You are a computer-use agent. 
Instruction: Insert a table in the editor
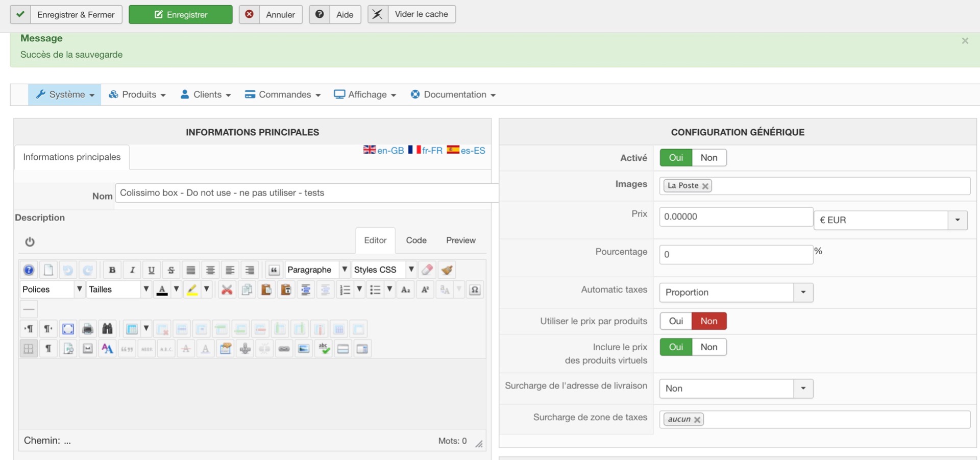pos(132,329)
